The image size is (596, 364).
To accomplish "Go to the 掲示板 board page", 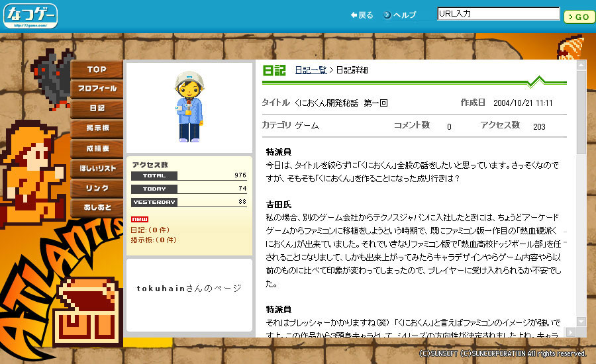I will (x=97, y=128).
